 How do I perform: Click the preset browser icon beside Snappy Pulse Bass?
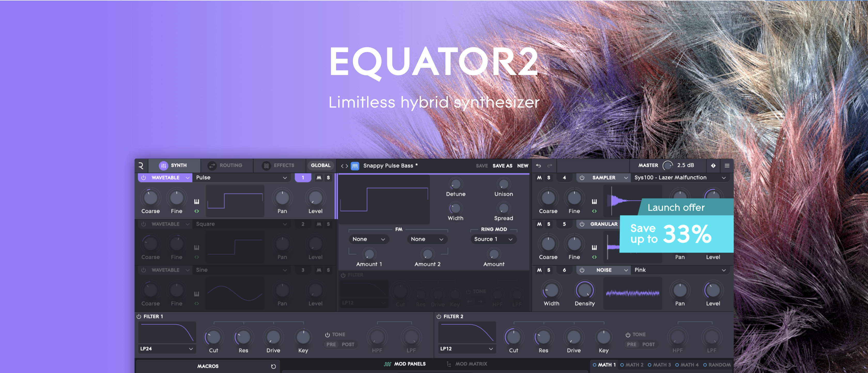[355, 166]
